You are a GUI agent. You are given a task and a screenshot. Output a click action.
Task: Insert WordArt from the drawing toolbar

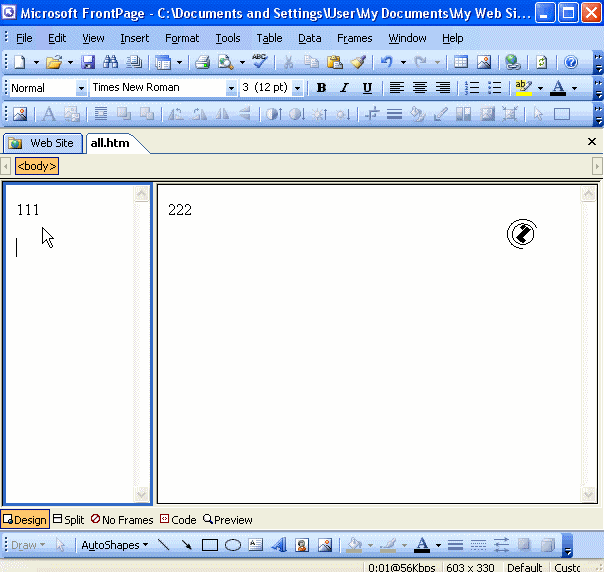point(279,545)
